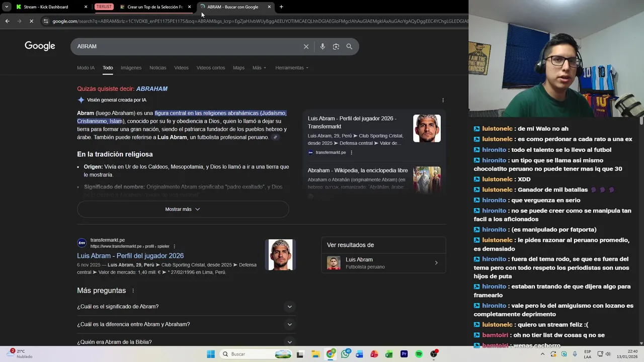Click the link chip after 'futbolista profesional peruano'
The width and height of the screenshot is (644, 362).
275,137
